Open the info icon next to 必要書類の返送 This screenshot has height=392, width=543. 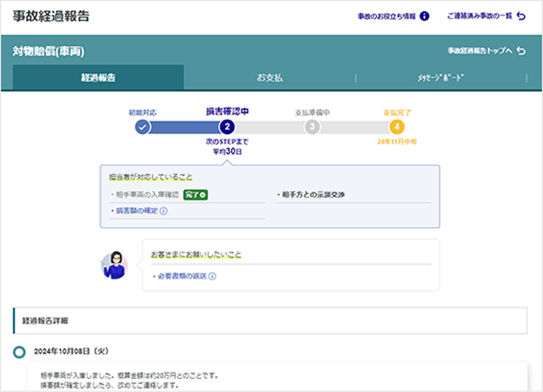coord(212,276)
